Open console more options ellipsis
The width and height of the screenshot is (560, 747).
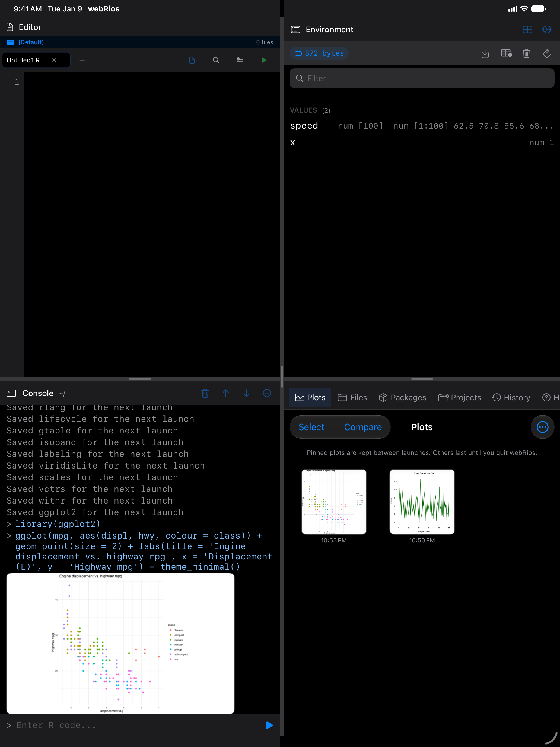pyautogui.click(x=267, y=393)
